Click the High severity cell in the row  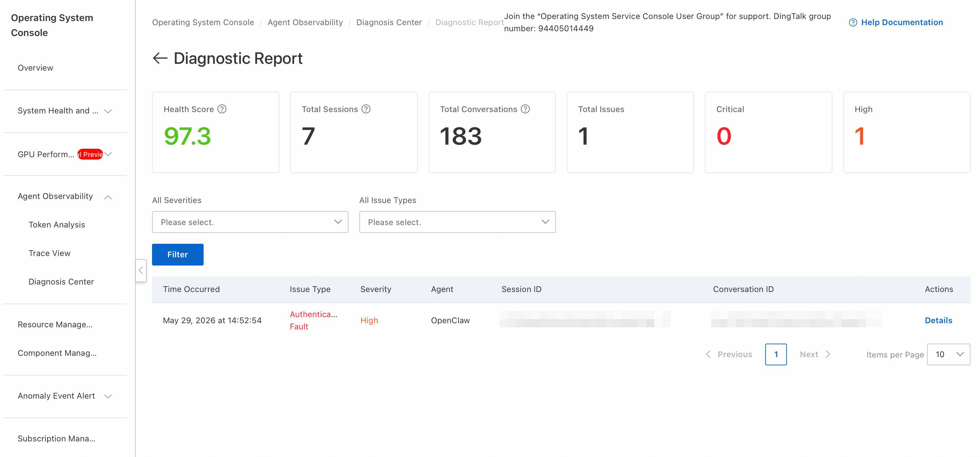369,321
